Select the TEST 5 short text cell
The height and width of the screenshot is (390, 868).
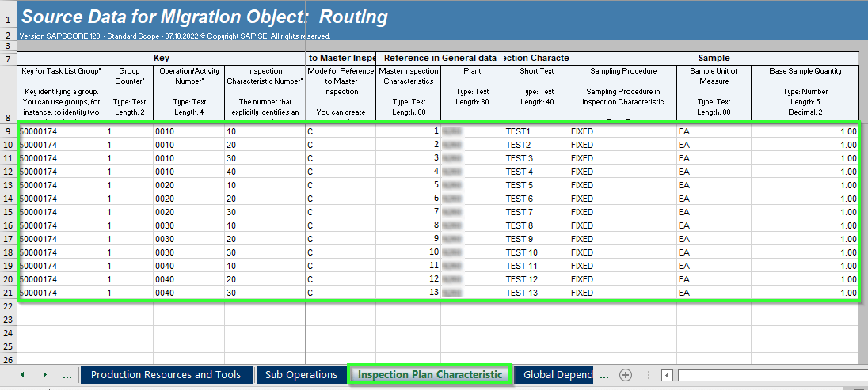tap(536, 185)
